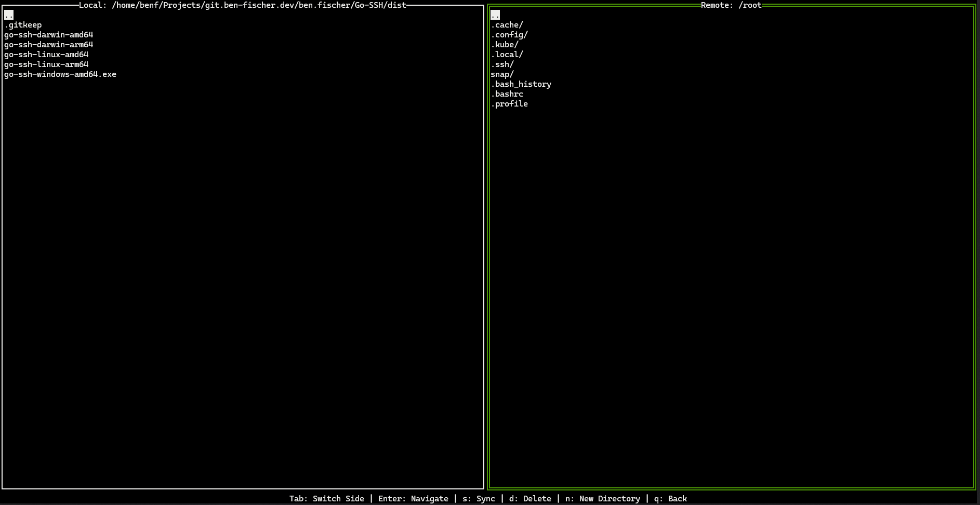Select the remote .ssh/ folder

point(502,64)
